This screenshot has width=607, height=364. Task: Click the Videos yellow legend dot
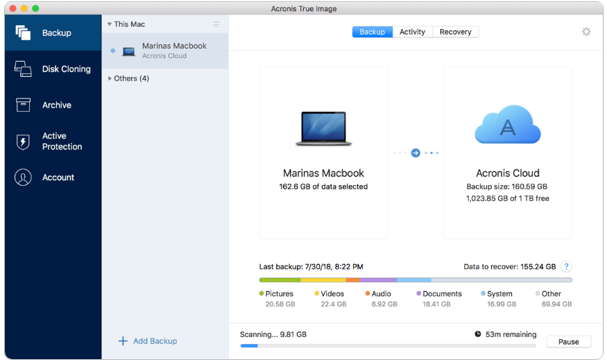point(316,293)
